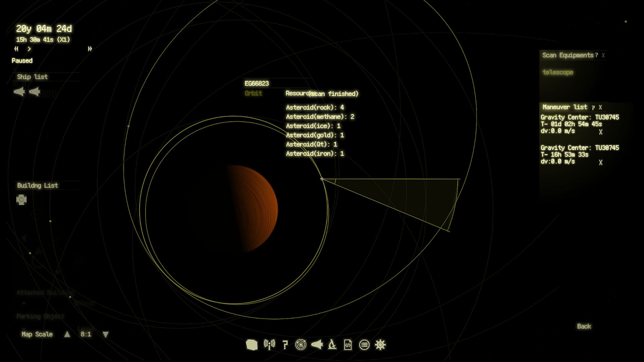Click the Back button
Viewport: 644px width, 362px height.
click(584, 326)
